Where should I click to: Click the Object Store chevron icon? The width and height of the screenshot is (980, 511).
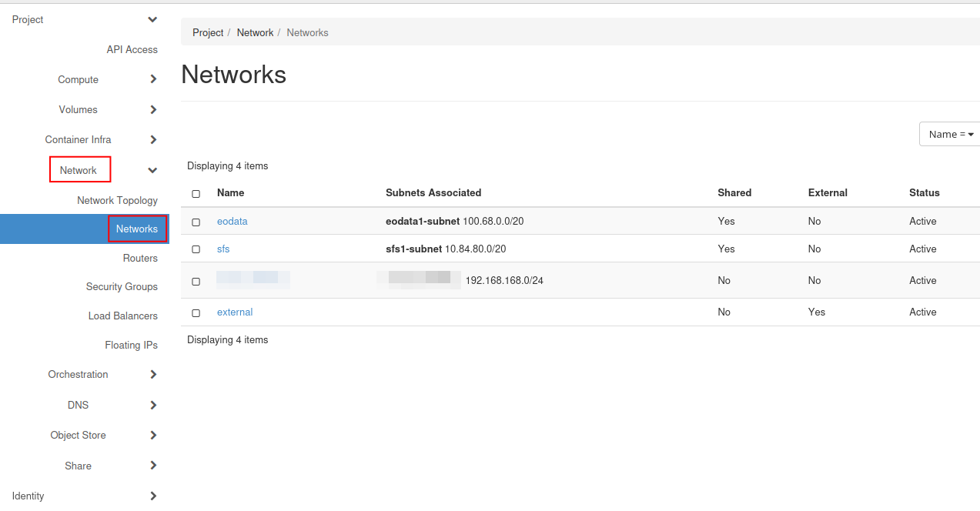[153, 436]
